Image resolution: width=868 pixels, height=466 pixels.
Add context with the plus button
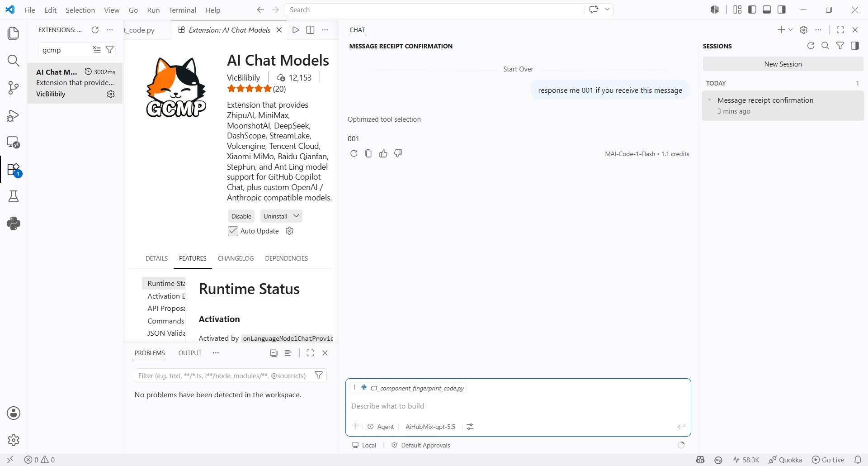point(355,426)
